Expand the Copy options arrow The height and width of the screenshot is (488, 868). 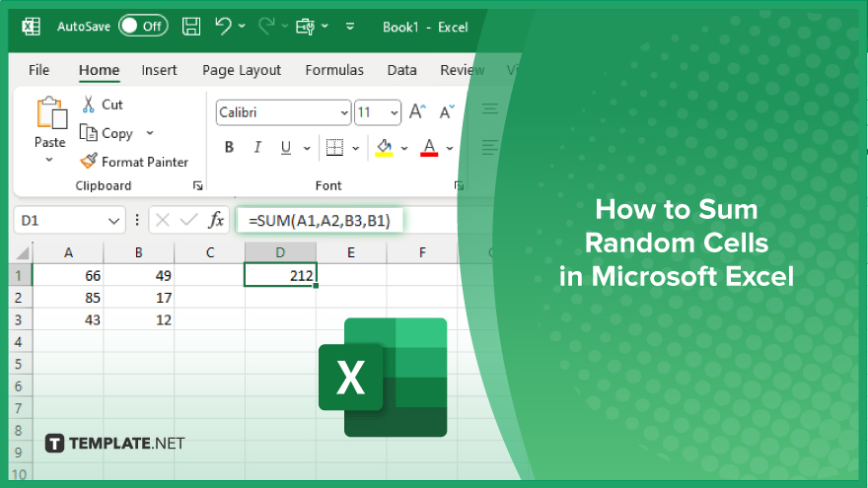pyautogui.click(x=150, y=133)
